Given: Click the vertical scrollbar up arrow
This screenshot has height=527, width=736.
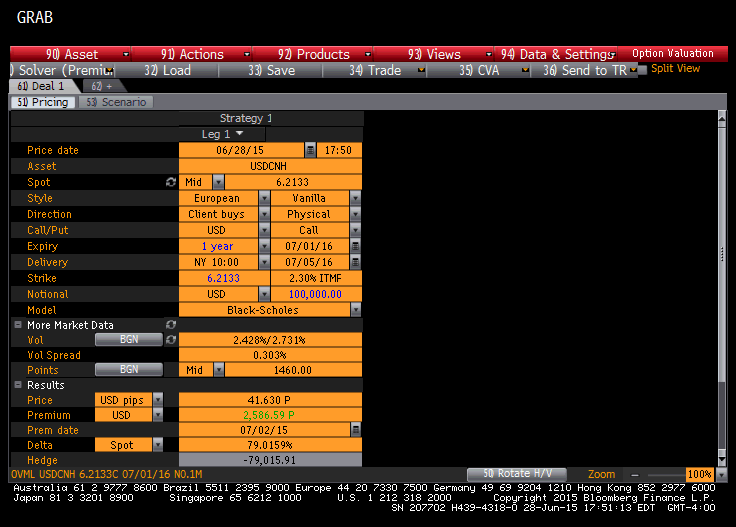Looking at the screenshot, I should [722, 118].
